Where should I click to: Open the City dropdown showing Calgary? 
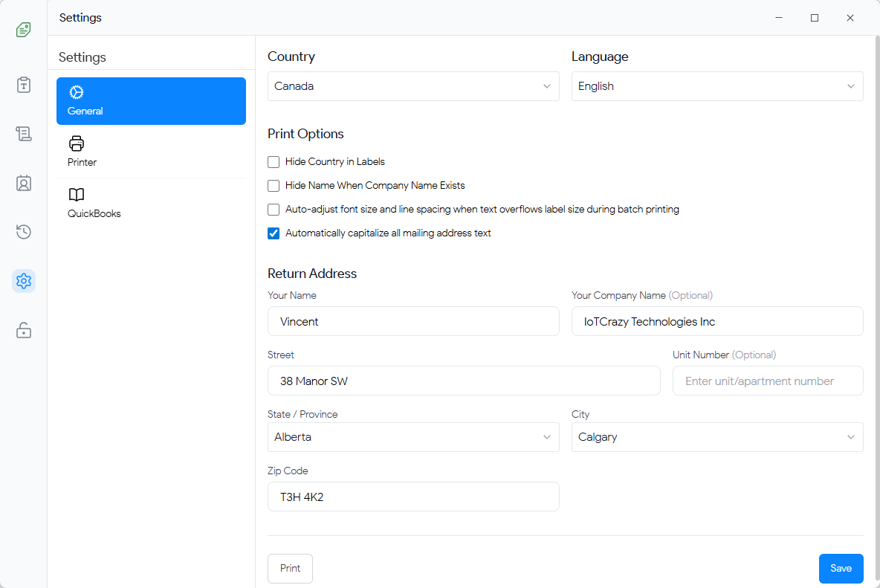tap(716, 437)
